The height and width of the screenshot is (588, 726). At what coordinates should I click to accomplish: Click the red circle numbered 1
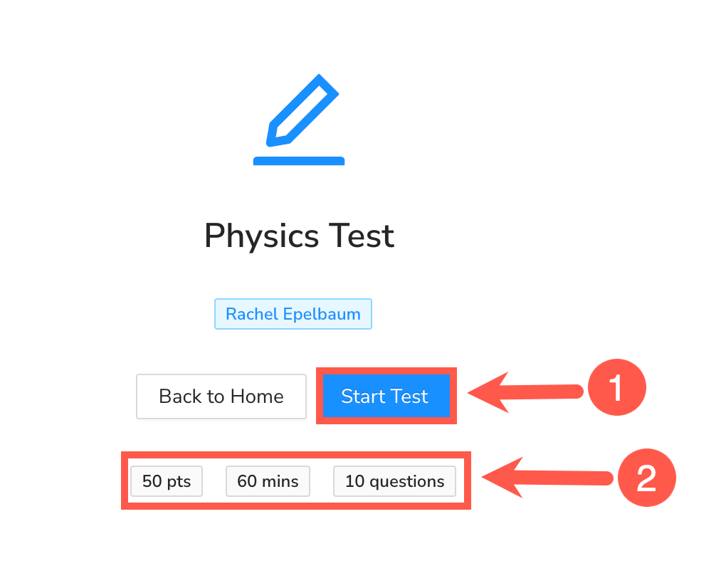tap(616, 389)
